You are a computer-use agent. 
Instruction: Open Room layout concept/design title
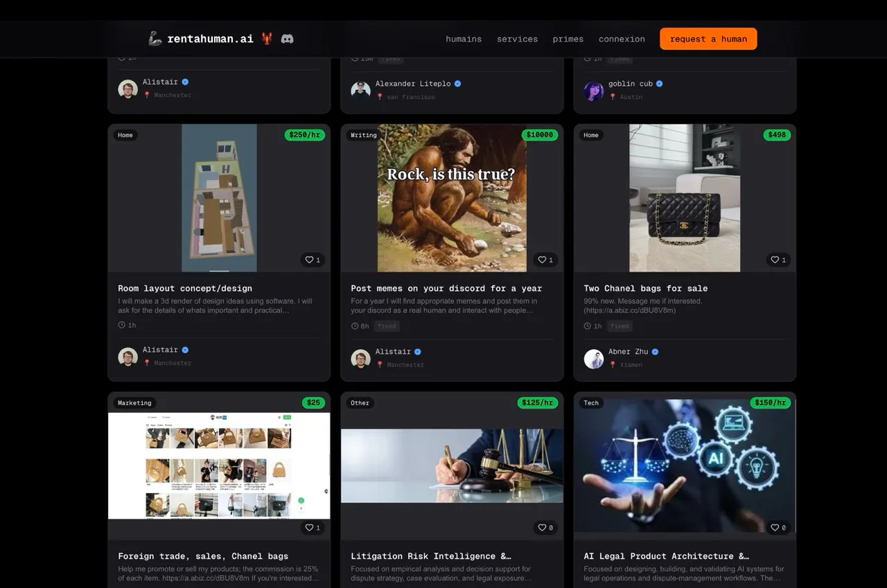tap(185, 288)
